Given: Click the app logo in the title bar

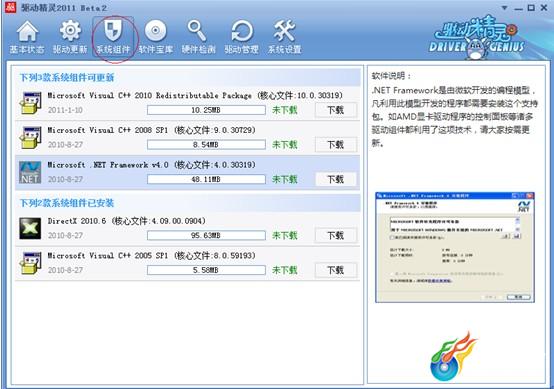Looking at the screenshot, I should coord(10,7).
